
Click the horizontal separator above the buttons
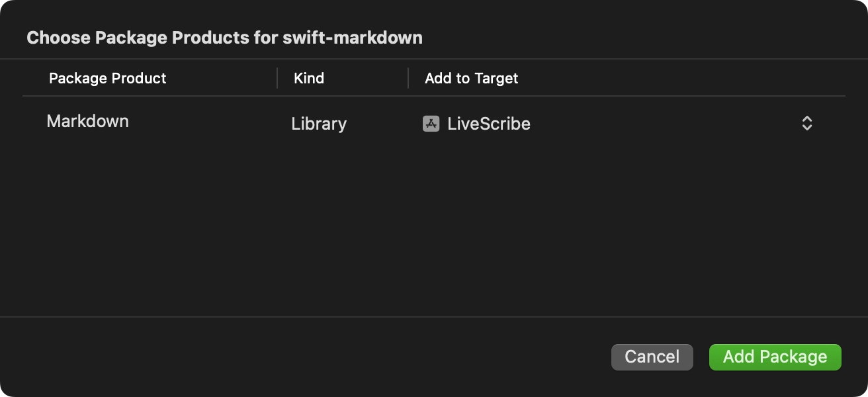(x=434, y=317)
